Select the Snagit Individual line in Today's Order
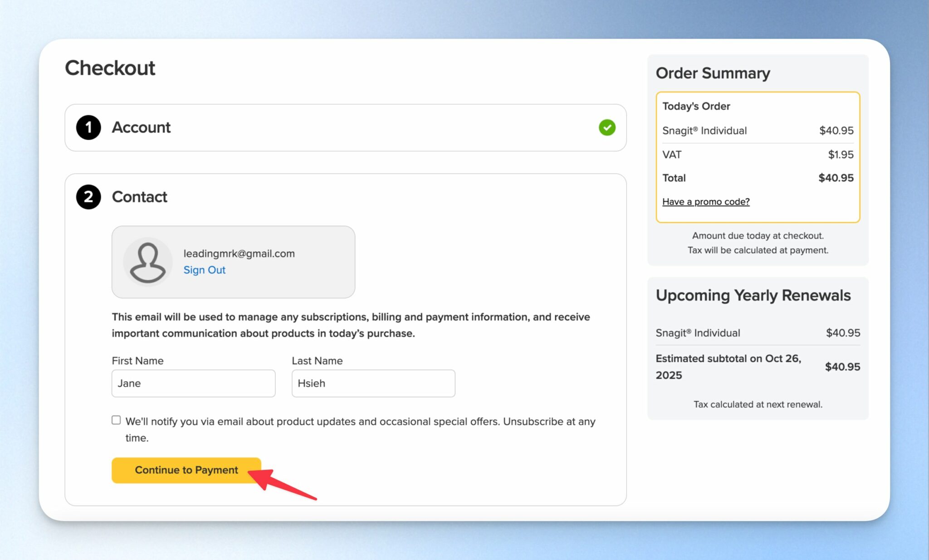 coord(704,131)
